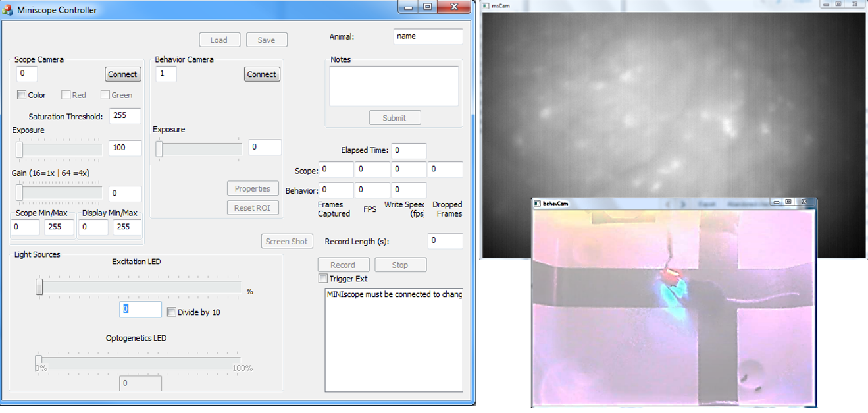The height and width of the screenshot is (413, 868).
Task: Click the Record Length input field
Action: (445, 241)
